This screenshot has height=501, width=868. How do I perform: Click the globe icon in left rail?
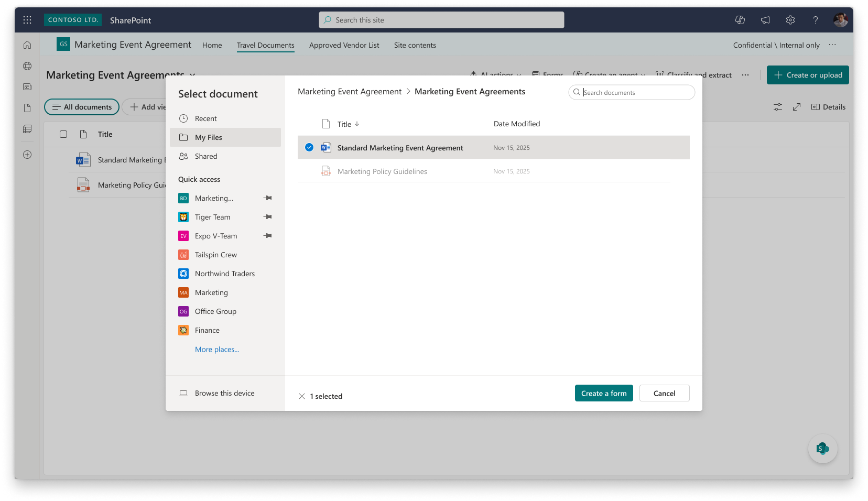27,66
